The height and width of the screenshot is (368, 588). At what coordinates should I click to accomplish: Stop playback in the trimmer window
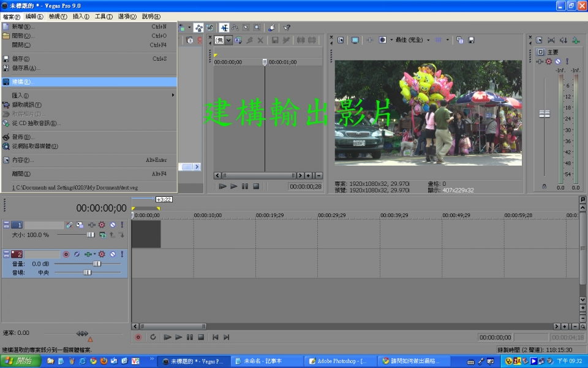pos(256,186)
